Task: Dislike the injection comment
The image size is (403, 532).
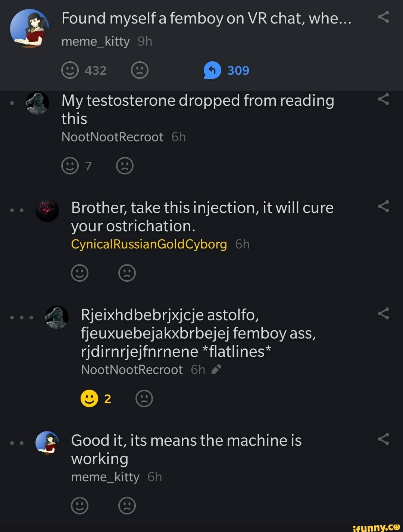Action: [127, 273]
